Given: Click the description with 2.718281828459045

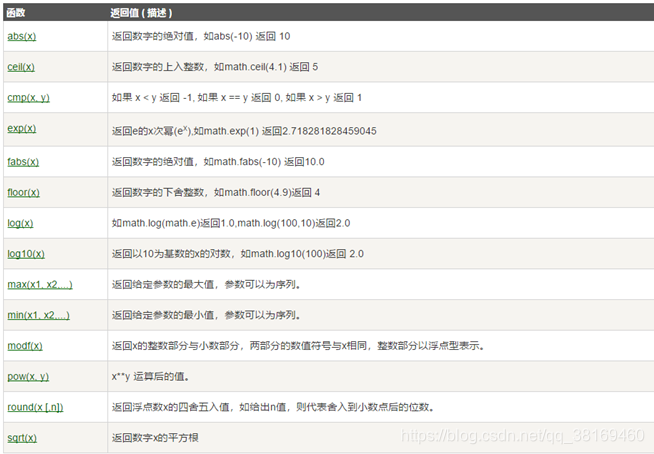Looking at the screenshot, I should tap(244, 131).
